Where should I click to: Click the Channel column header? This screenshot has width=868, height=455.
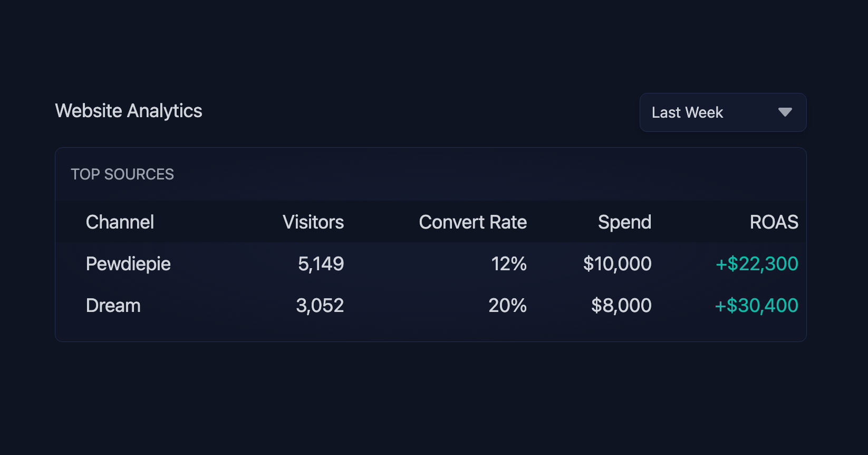pyautogui.click(x=120, y=222)
